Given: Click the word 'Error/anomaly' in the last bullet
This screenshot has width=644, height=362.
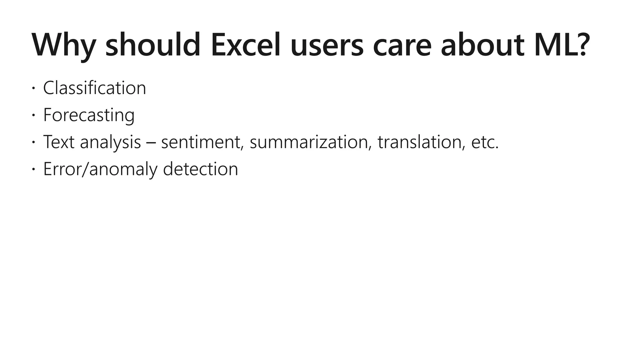Looking at the screenshot, I should tap(100, 169).
